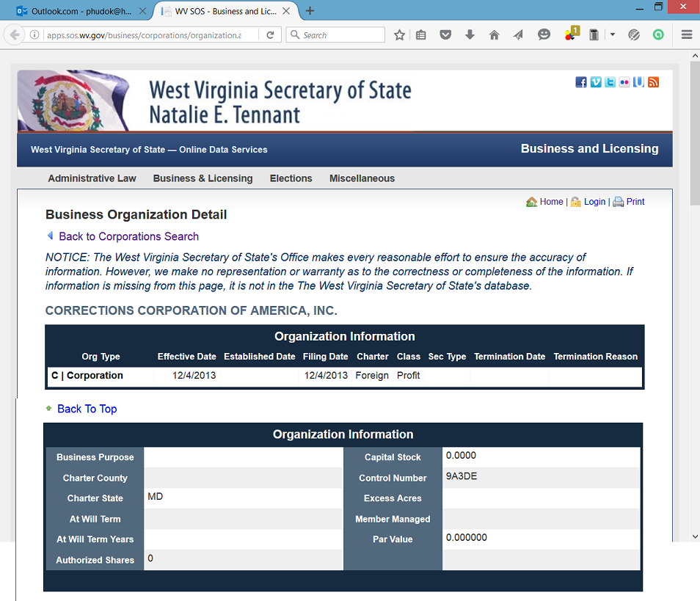700x601 pixels.
Task: Click the printer icon
Action: click(619, 202)
